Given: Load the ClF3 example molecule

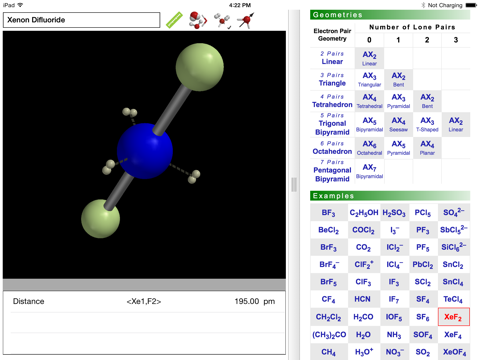Looking at the screenshot, I should [364, 282].
